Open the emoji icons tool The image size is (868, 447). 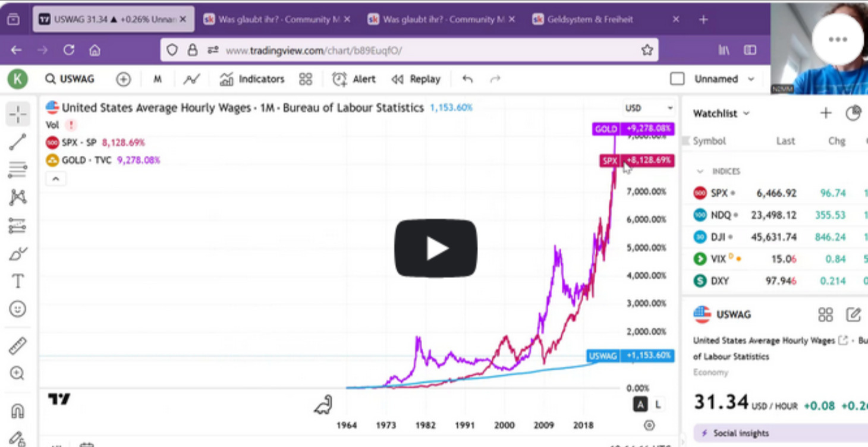point(18,309)
